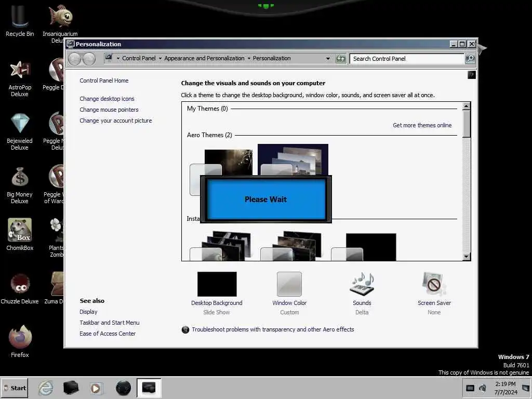The width and height of the screenshot is (532, 399).
Task: Select second installed theme thumbnail
Action: [291, 246]
